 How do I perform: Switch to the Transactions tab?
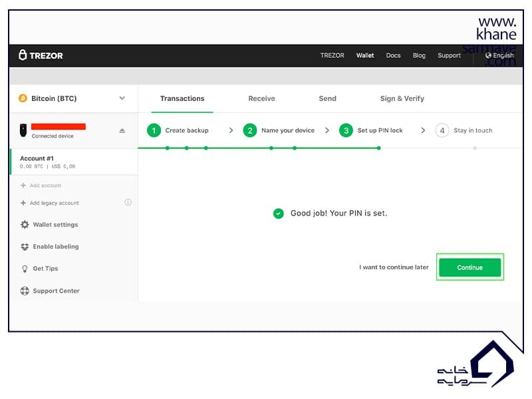coord(182,98)
